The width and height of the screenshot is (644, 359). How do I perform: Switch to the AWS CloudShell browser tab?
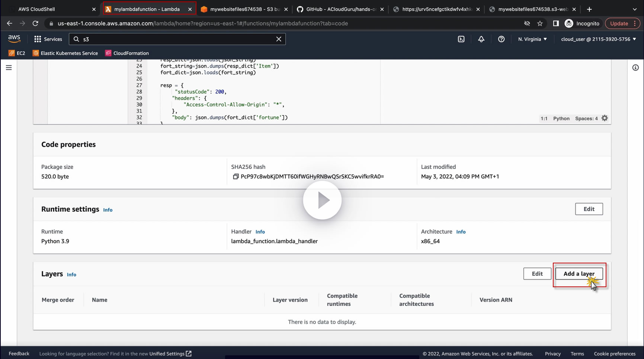pos(50,9)
